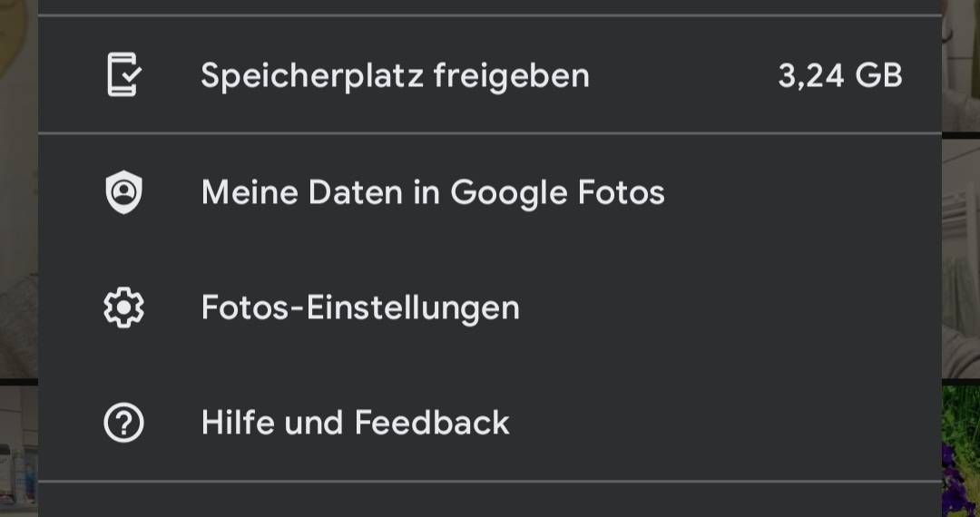Tap blank row space right of Meine Daten entry
The height and width of the screenshot is (517, 980).
tap(799, 192)
